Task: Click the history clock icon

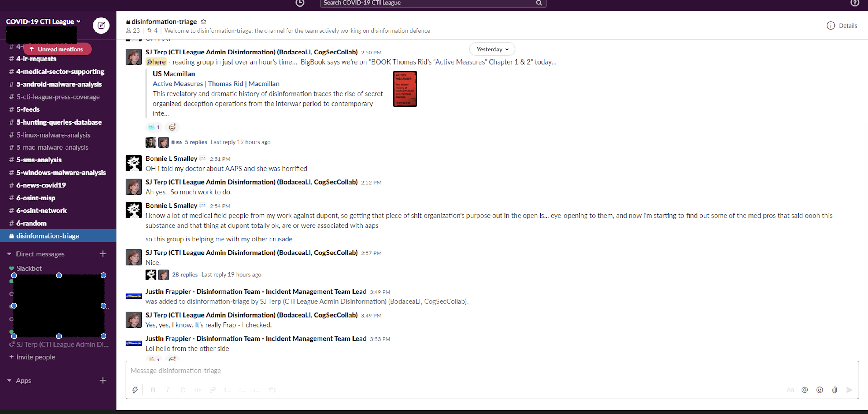Action: (299, 3)
